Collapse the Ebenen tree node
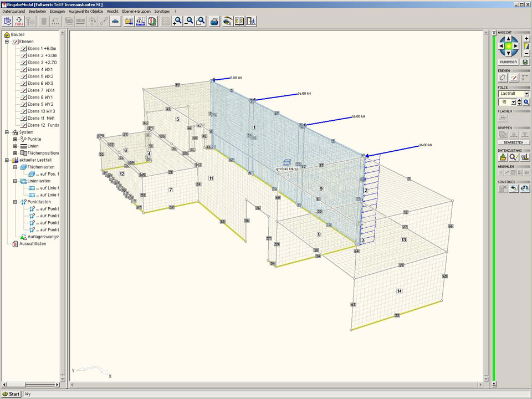 click(x=7, y=42)
